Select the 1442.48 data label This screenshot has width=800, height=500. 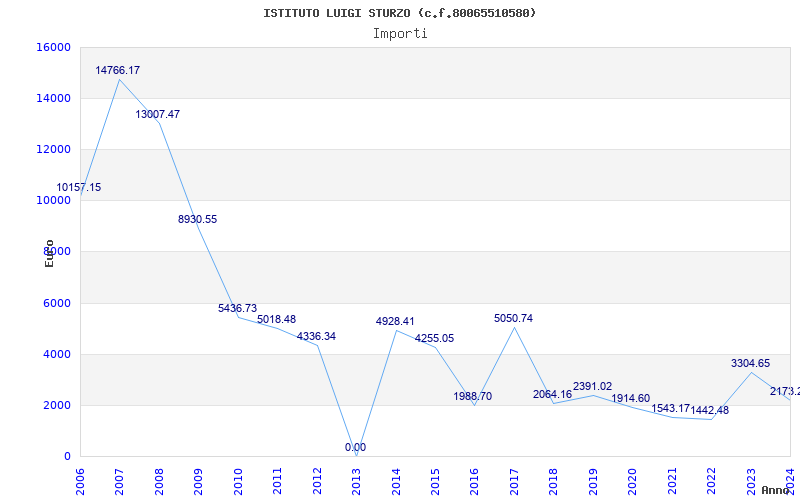pos(710,410)
